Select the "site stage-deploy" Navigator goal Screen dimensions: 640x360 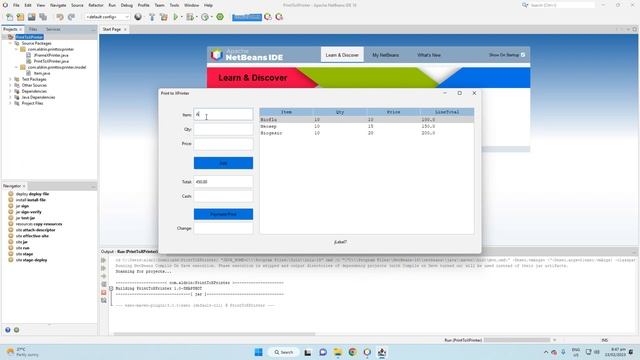[x=31, y=260]
